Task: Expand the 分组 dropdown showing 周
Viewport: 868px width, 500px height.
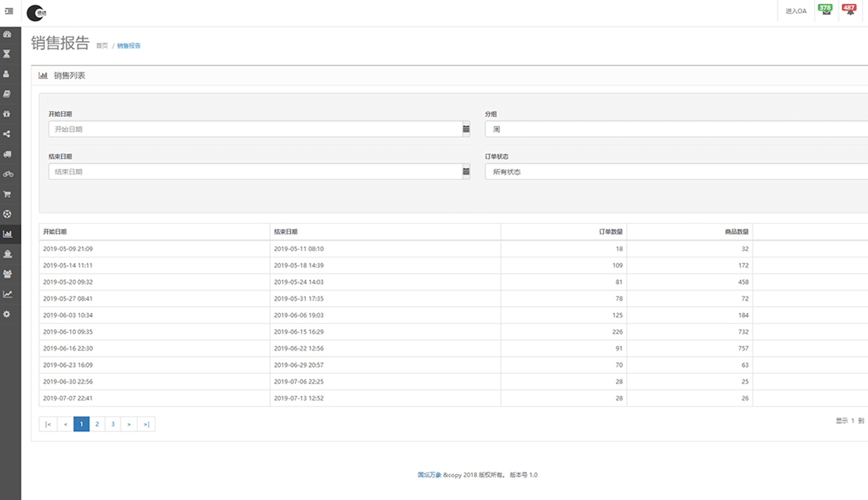Action: 676,129
